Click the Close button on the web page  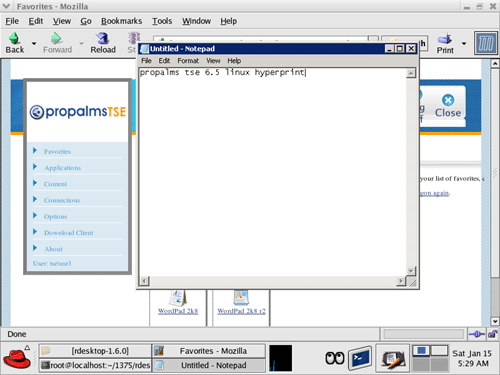coord(448,106)
